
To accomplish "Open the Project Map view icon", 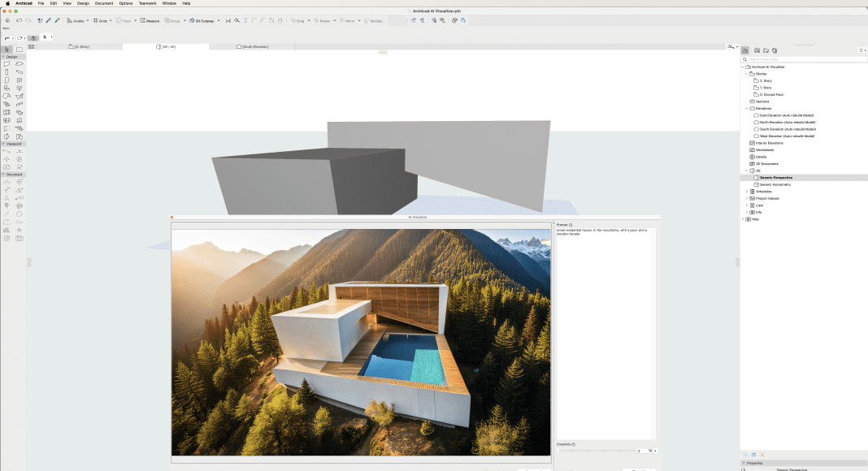I will click(745, 50).
